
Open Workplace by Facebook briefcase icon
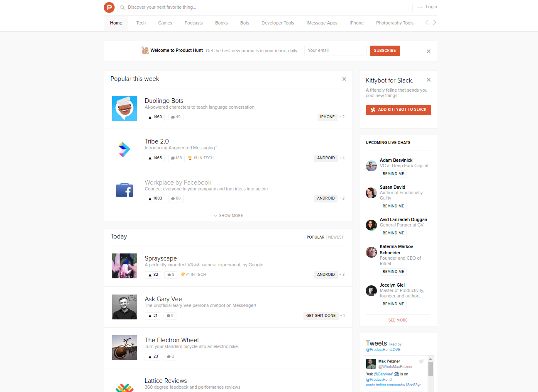125,190
